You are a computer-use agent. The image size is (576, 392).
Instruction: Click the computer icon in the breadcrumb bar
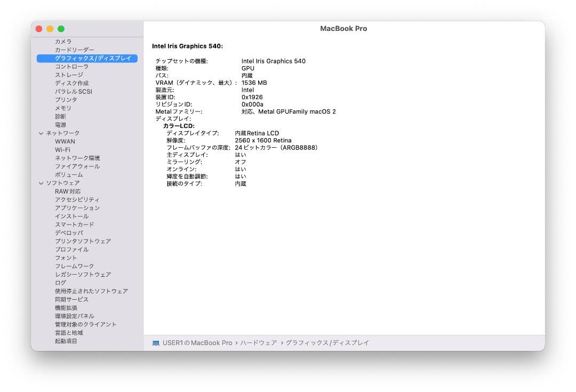pos(155,343)
